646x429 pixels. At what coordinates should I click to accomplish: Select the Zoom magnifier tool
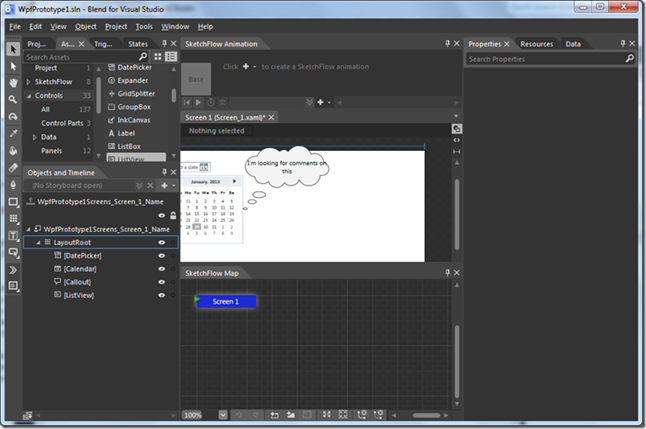click(x=13, y=99)
